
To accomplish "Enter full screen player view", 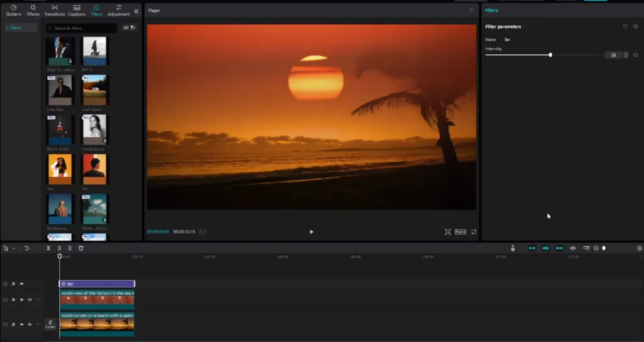I will coord(474,232).
